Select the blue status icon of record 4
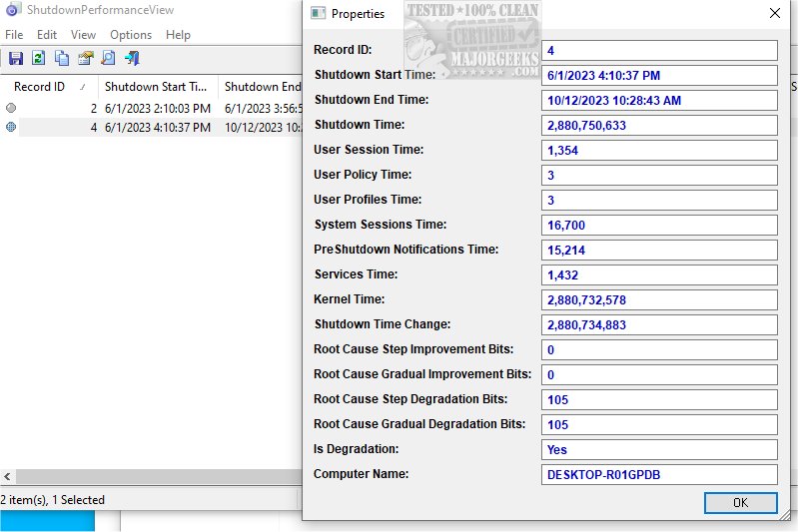Image resolution: width=798 pixels, height=532 pixels. 11,127
